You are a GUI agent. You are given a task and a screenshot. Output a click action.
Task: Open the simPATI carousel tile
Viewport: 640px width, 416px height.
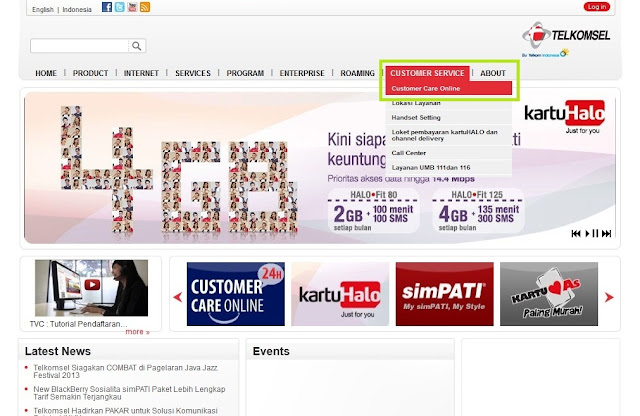coord(444,294)
